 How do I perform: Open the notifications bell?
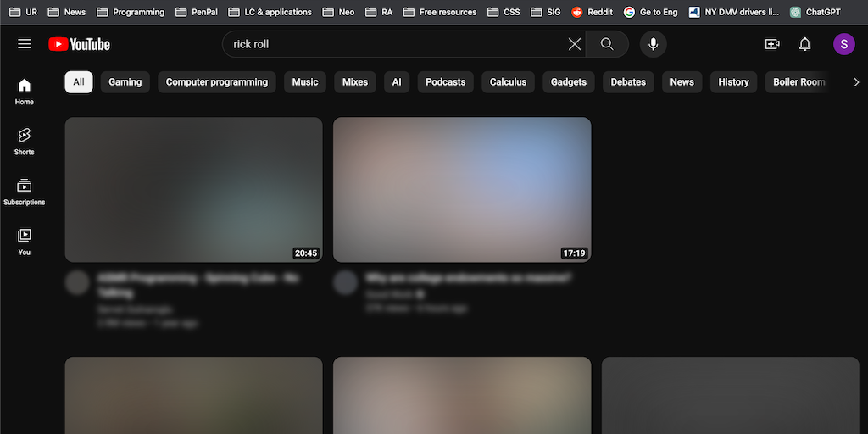805,44
